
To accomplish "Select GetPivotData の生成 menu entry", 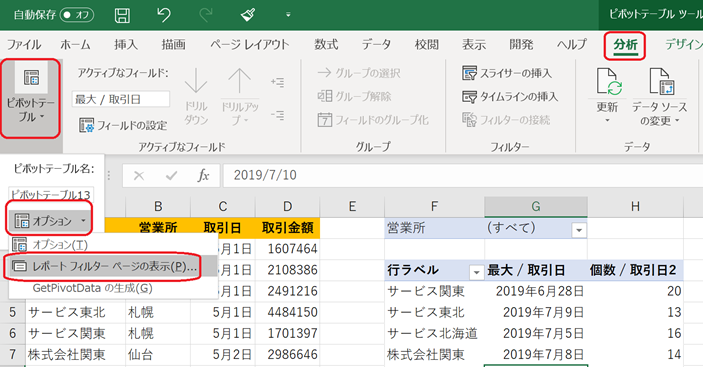I will (x=92, y=288).
